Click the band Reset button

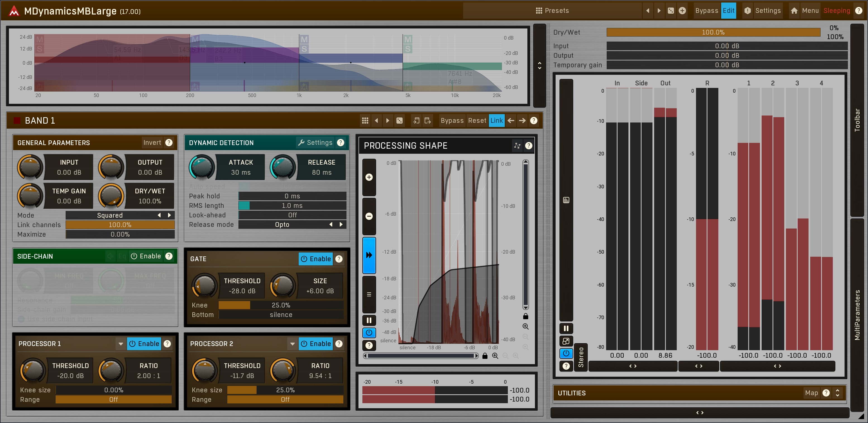(477, 121)
